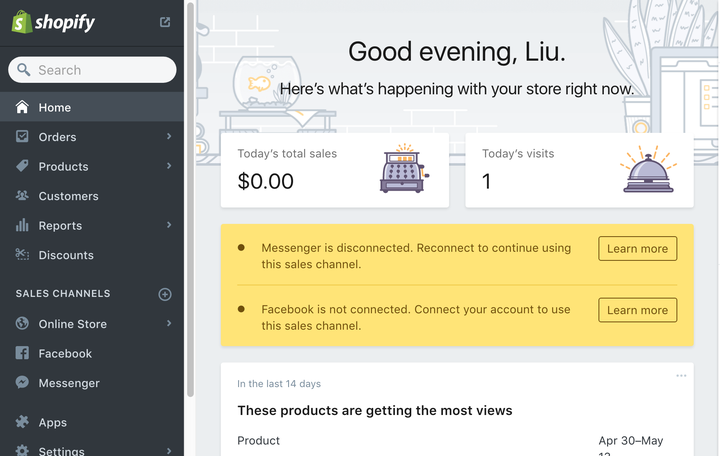Open the Home menu item

[x=92, y=107]
